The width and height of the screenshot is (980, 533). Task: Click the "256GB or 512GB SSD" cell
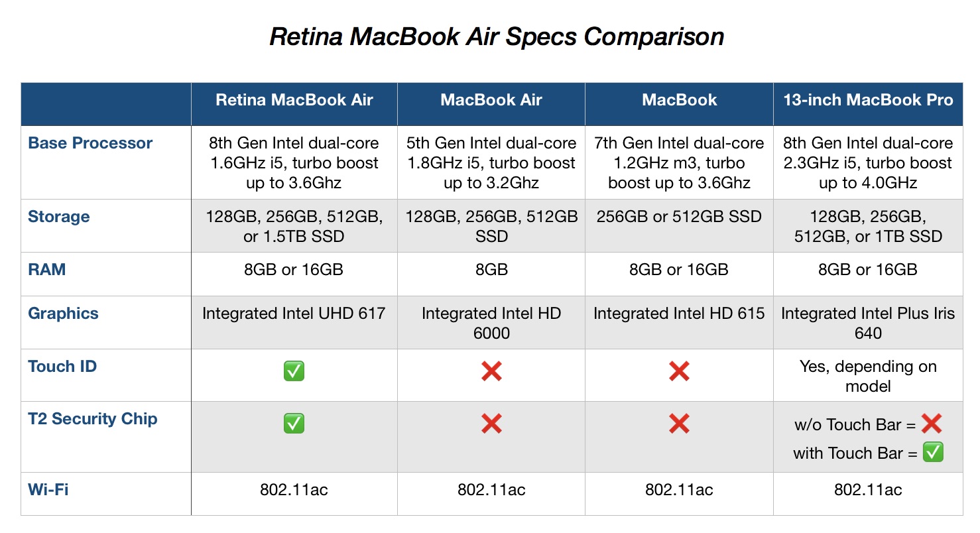point(679,217)
